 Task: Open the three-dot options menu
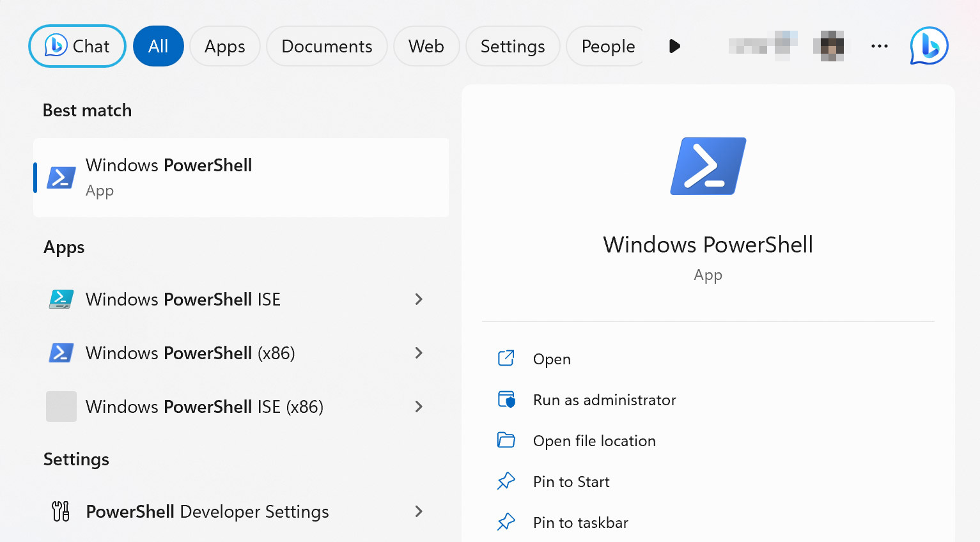click(880, 46)
